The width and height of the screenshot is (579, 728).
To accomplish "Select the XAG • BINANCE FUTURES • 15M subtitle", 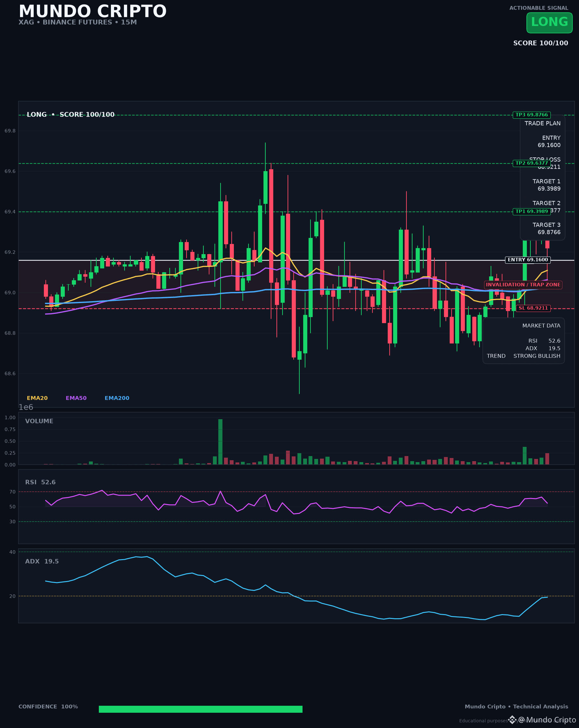I will pyautogui.click(x=78, y=22).
